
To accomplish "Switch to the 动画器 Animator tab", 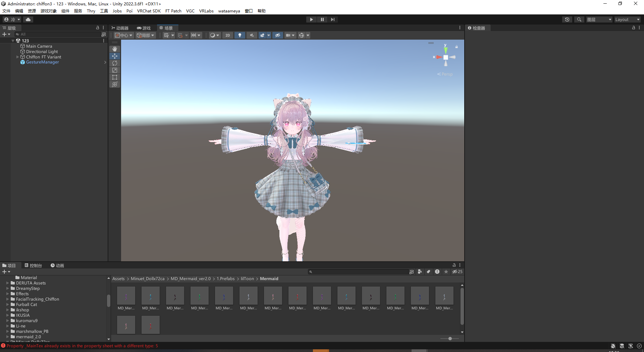I will point(120,28).
